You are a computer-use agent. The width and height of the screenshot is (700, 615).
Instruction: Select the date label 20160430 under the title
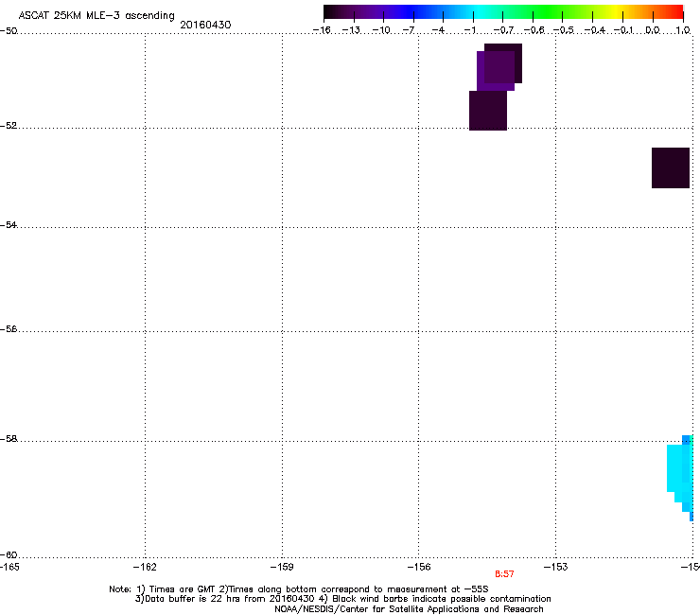205,25
